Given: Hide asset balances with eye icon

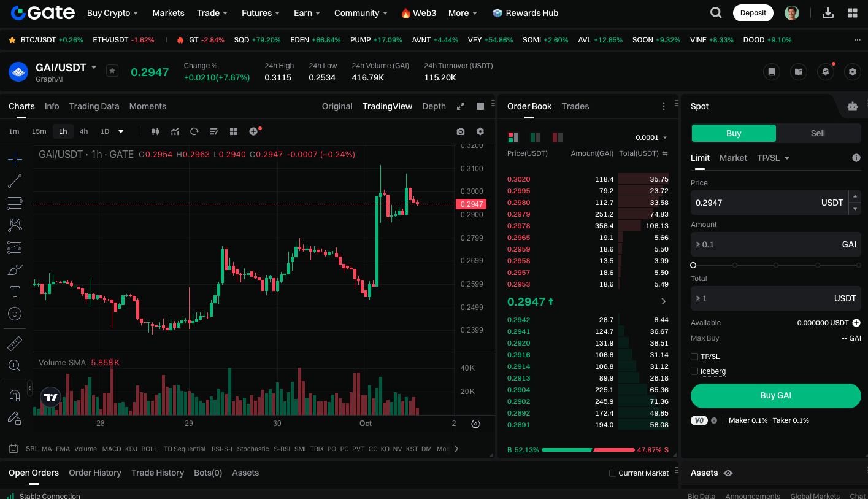Looking at the screenshot, I should click(x=728, y=473).
